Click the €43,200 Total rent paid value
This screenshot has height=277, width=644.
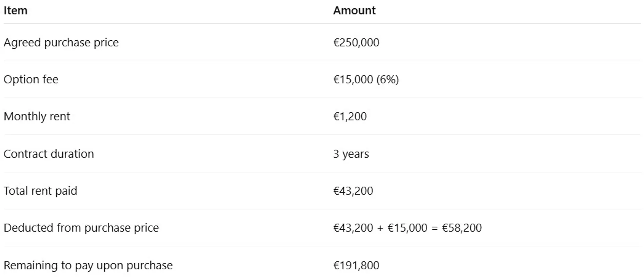(x=353, y=191)
